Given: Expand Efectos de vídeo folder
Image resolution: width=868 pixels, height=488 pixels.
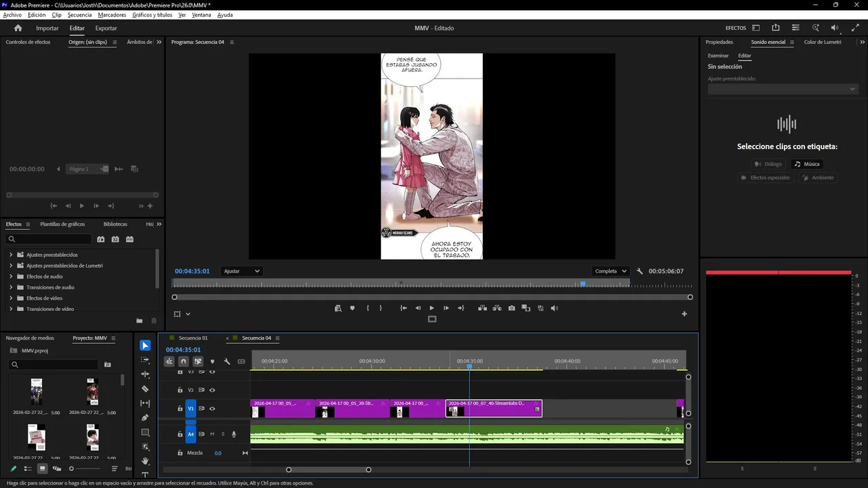Looking at the screenshot, I should [x=11, y=298].
